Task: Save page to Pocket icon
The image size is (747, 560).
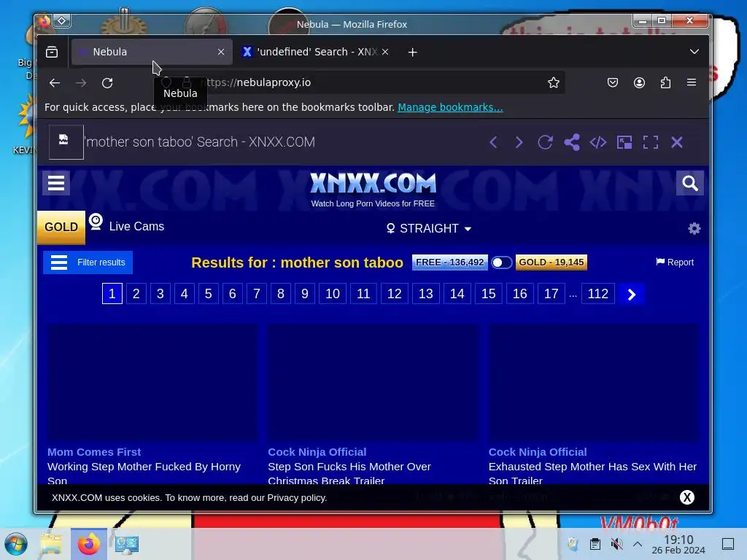Action: coord(613,83)
